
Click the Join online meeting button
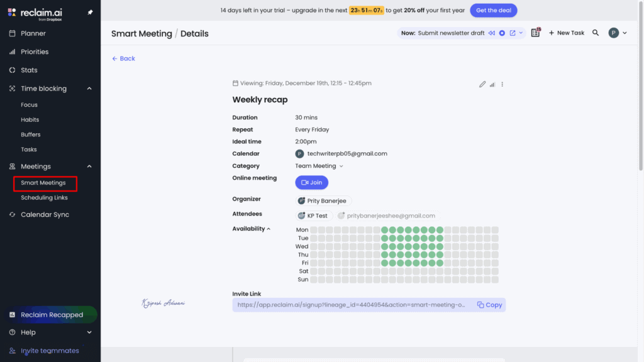(311, 182)
